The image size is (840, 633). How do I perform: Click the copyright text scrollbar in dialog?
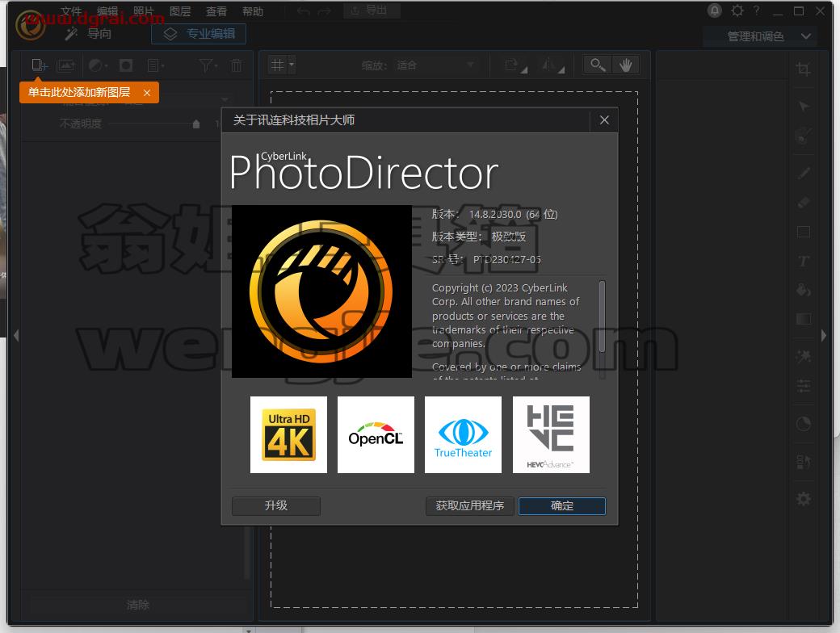tap(603, 316)
